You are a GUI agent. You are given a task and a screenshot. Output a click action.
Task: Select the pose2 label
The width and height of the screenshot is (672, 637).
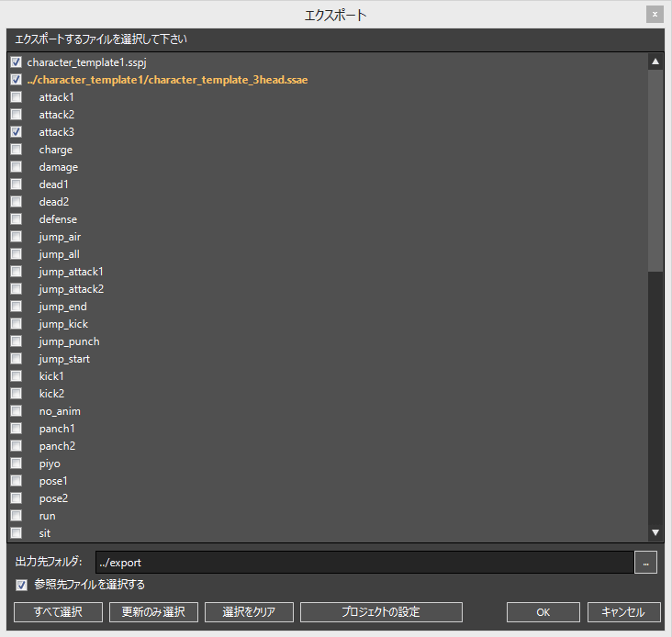[53, 499]
